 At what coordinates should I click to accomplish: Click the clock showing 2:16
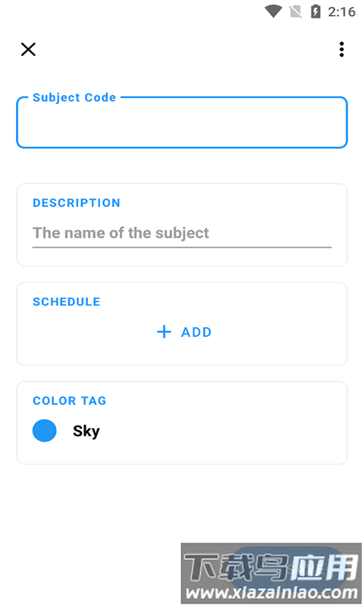[x=341, y=12]
